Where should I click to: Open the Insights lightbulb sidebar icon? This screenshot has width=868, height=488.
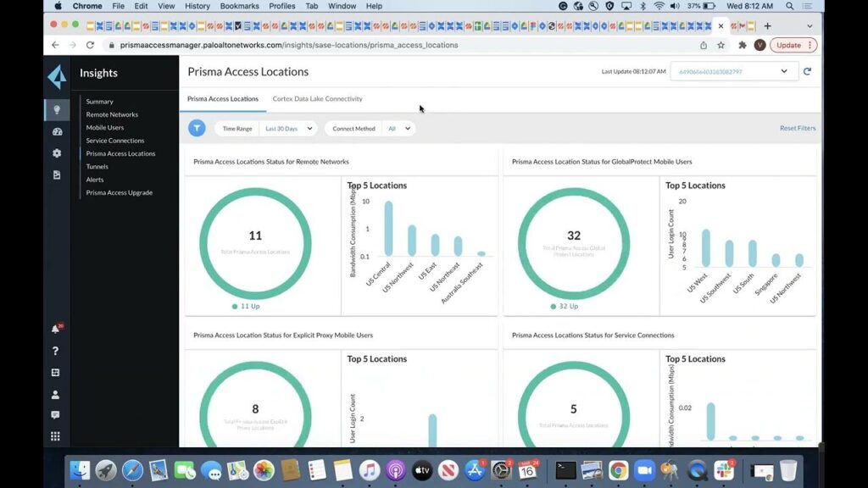click(x=57, y=109)
